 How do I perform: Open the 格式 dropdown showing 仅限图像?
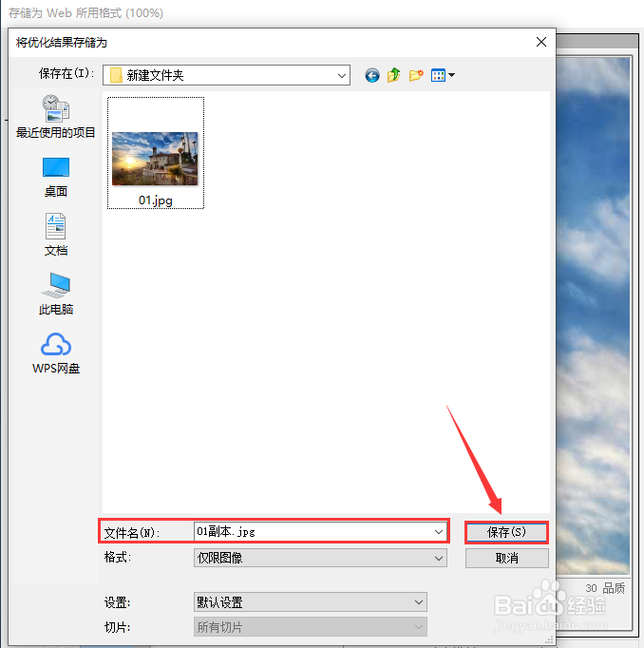click(x=320, y=559)
